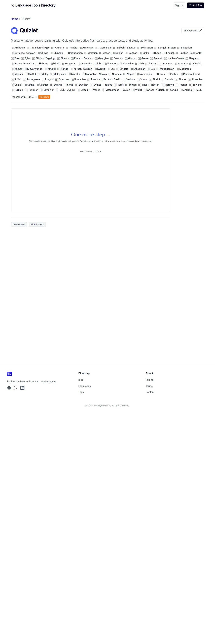Click the freemium badge
Viewport: 215px width, 644px height.
coord(44,97)
